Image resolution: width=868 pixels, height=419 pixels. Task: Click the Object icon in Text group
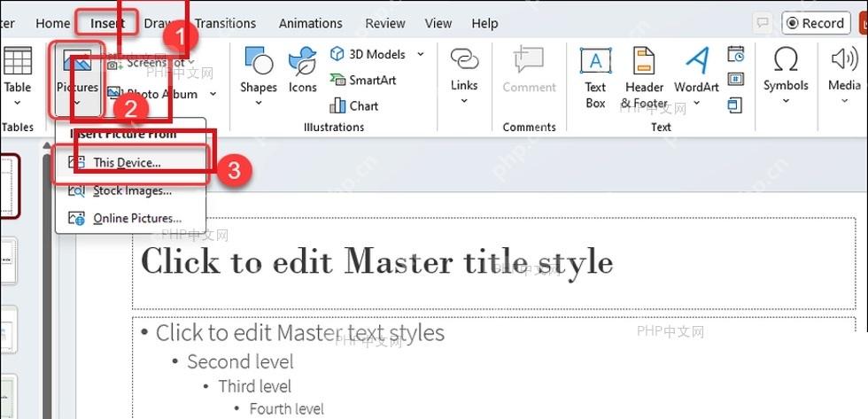734,105
